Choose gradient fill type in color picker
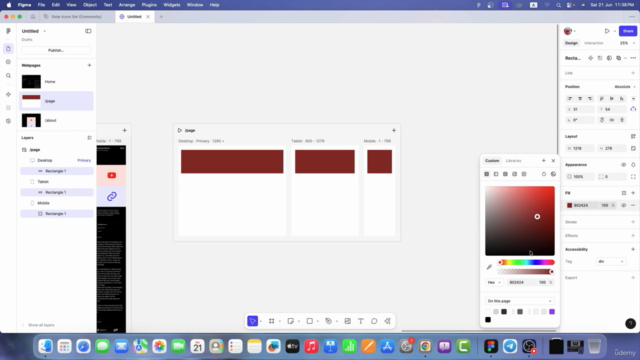Image resolution: width=640 pixels, height=360 pixels. coord(496,174)
